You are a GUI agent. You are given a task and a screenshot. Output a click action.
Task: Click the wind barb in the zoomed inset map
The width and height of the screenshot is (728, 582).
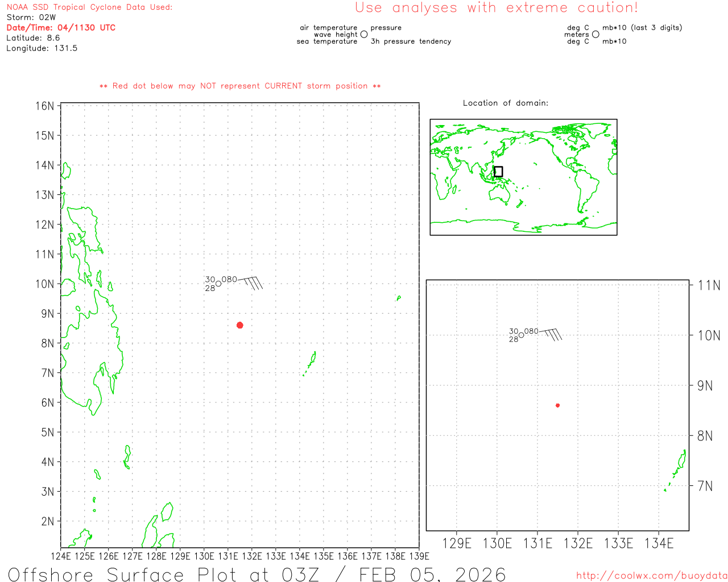point(551,334)
